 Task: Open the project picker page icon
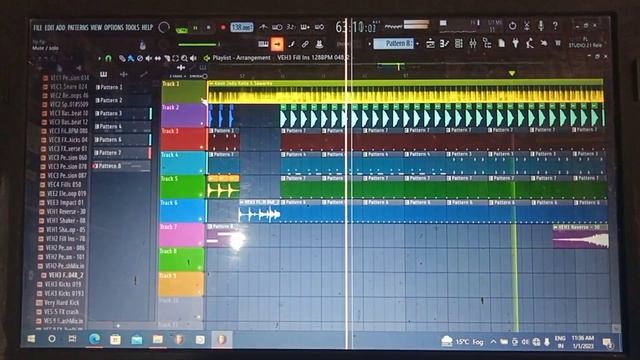pos(502,43)
